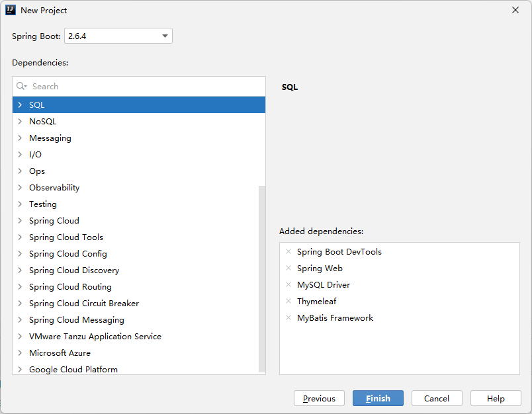Viewport: 532px width, 414px height.
Task: Click the dependency list scrollbar
Action: coord(262,278)
